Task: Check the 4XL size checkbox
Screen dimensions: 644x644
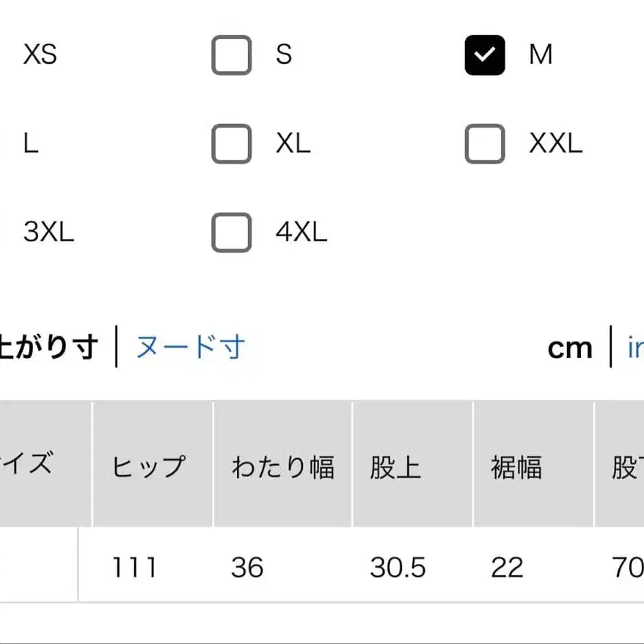Action: [x=231, y=233]
